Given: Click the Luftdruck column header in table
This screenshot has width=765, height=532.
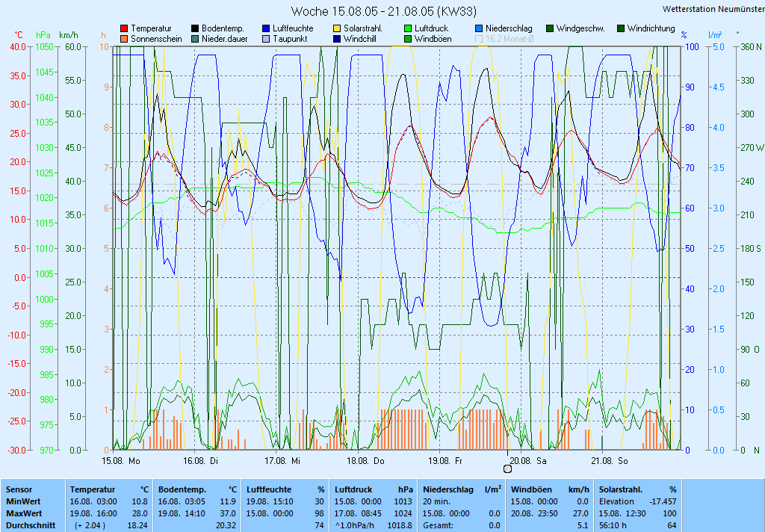Looking at the screenshot, I should coord(353,489).
